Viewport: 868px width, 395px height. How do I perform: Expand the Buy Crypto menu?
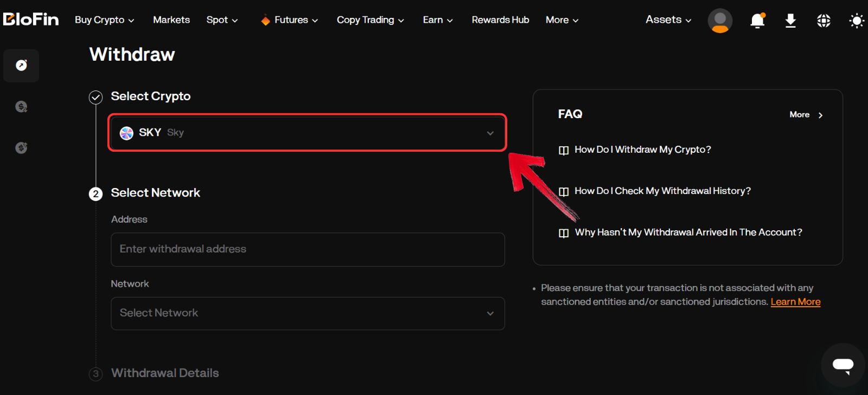click(x=104, y=20)
